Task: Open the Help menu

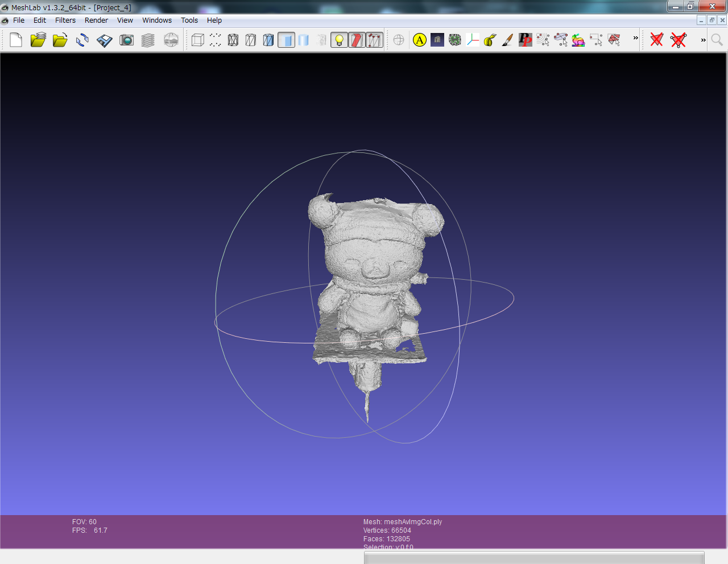Action: click(x=214, y=20)
